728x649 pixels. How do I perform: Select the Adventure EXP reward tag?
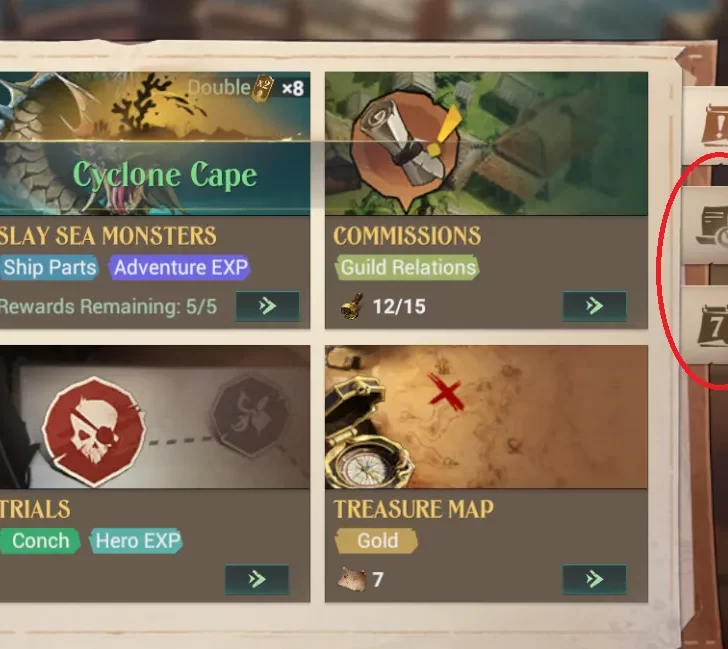[x=180, y=267]
